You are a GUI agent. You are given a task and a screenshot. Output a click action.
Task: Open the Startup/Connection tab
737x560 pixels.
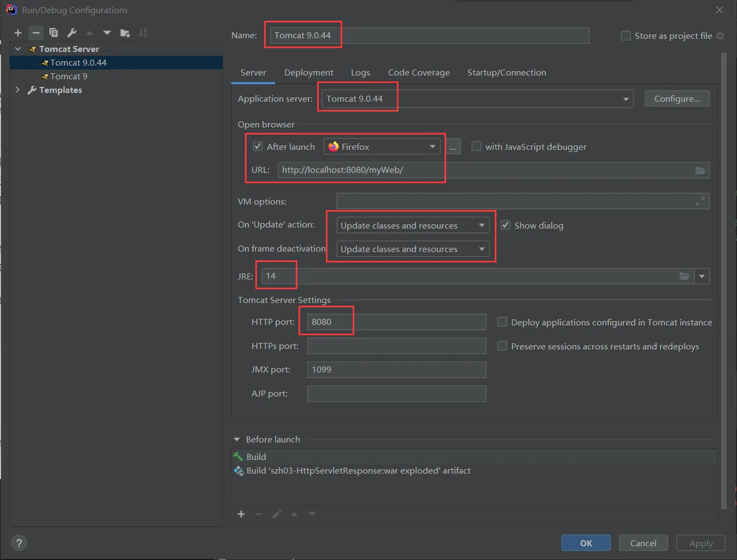506,73
